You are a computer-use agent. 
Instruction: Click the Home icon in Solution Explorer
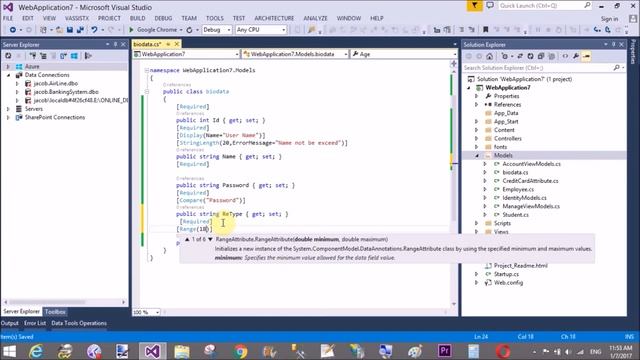[x=490, y=56]
